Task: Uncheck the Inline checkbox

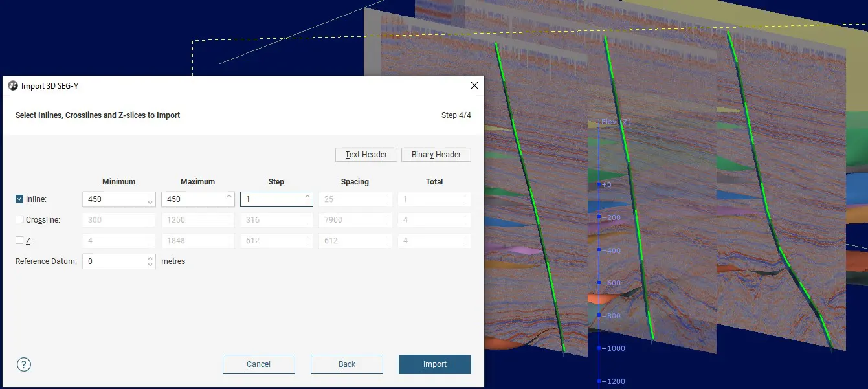Action: [x=19, y=199]
